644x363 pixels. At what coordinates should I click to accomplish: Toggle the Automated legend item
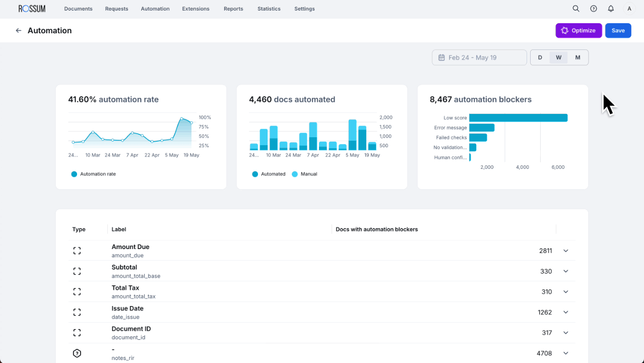(x=268, y=173)
